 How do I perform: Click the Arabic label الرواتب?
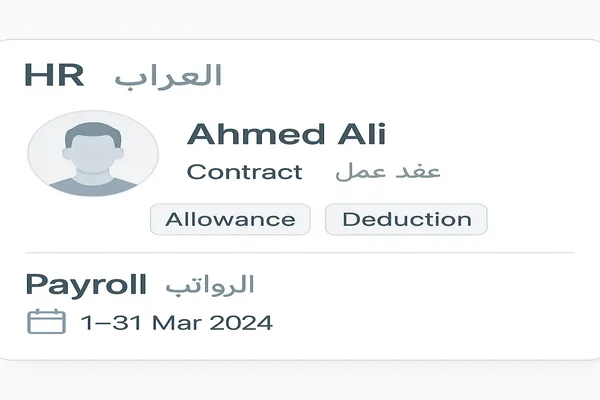pyautogui.click(x=210, y=285)
